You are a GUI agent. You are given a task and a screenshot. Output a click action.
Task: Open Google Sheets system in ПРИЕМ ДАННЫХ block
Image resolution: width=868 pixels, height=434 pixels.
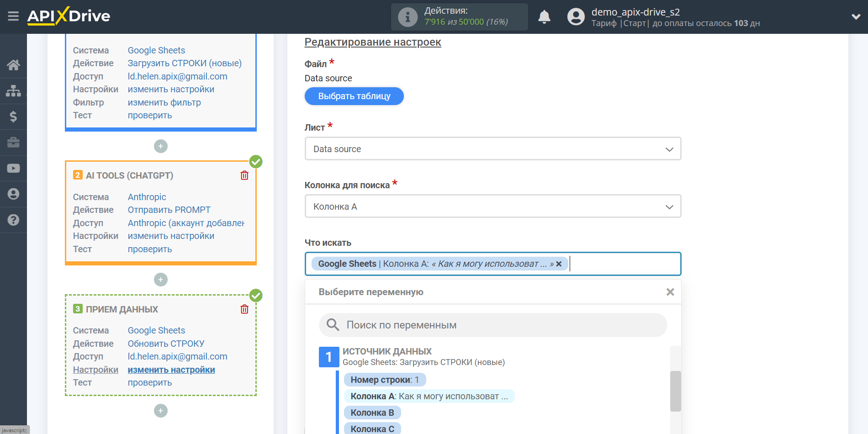coord(156,330)
